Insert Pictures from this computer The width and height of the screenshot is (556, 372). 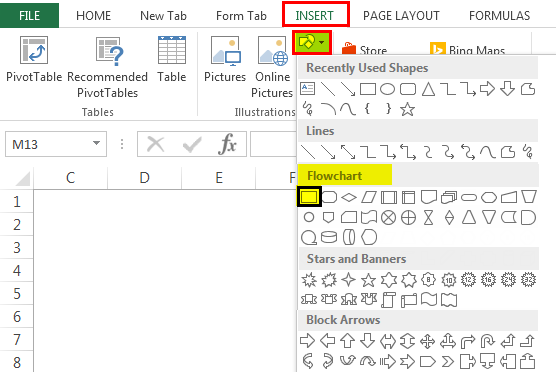tap(225, 59)
